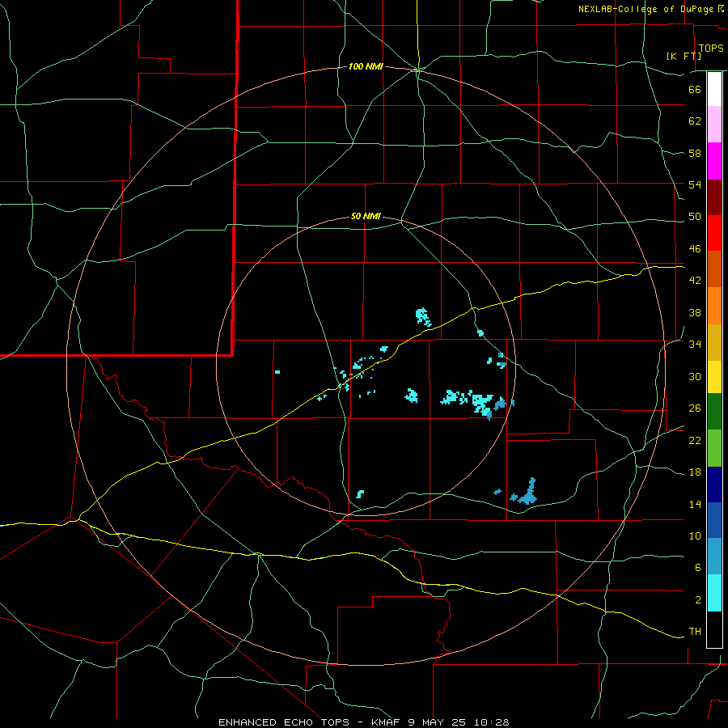Click the legend value 10
The height and width of the screenshot is (728, 728).
coord(695,536)
